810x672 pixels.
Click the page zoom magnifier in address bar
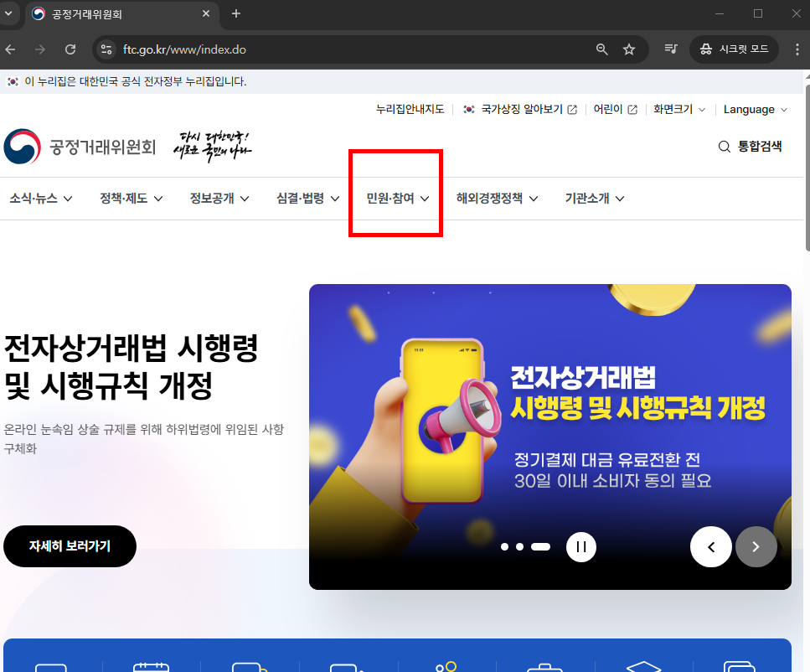pos(601,49)
